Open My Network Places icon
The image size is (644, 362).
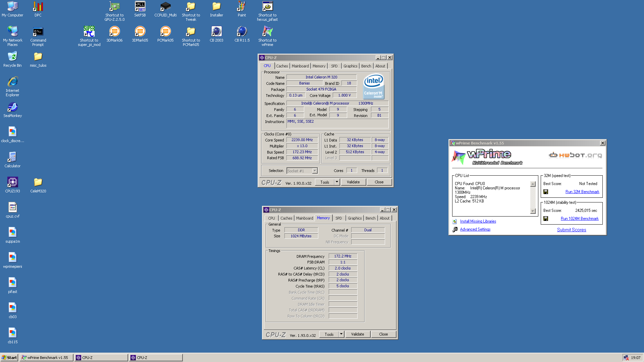pos(12,36)
